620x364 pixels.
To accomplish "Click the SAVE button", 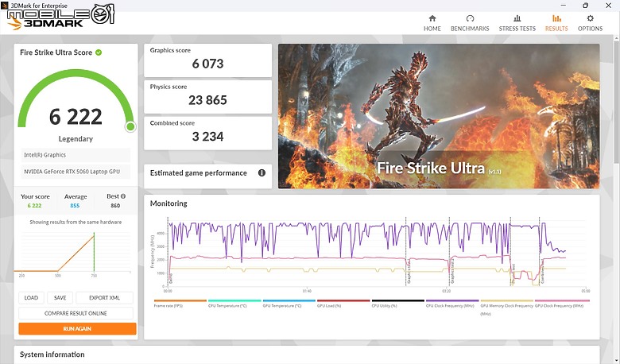I will click(x=60, y=297).
